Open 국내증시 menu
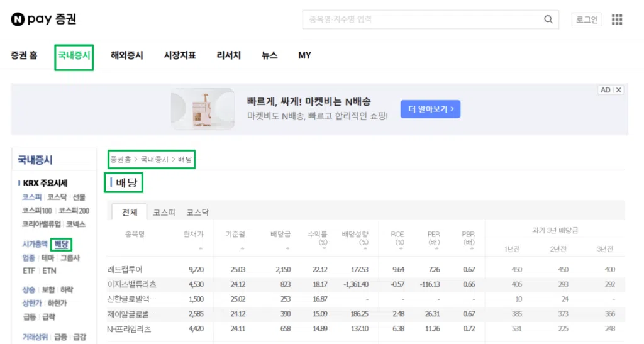The image size is (644, 344). coord(74,55)
